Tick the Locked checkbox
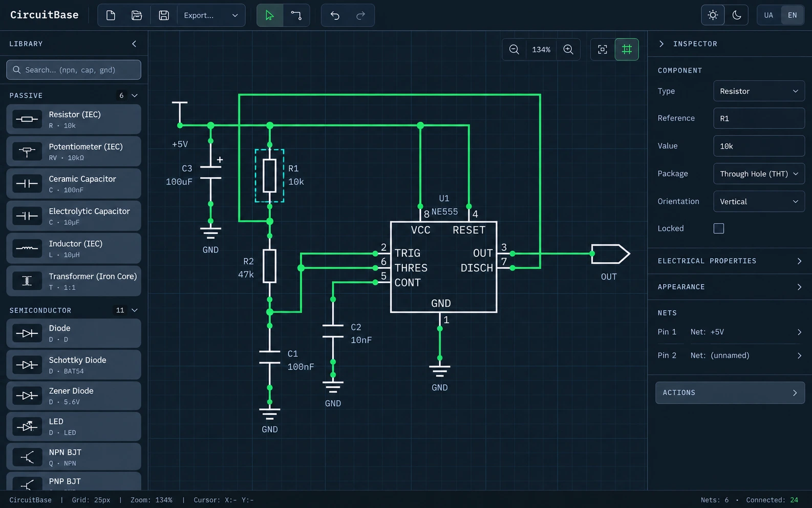 719,228
